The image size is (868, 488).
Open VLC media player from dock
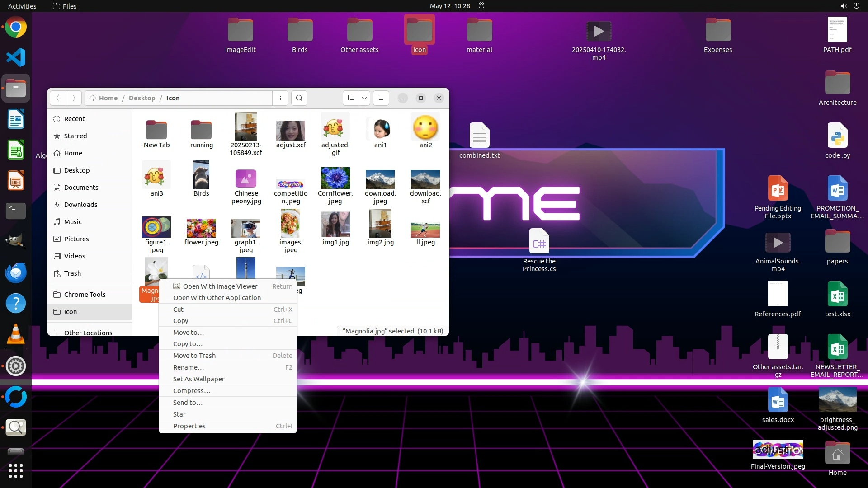point(16,335)
